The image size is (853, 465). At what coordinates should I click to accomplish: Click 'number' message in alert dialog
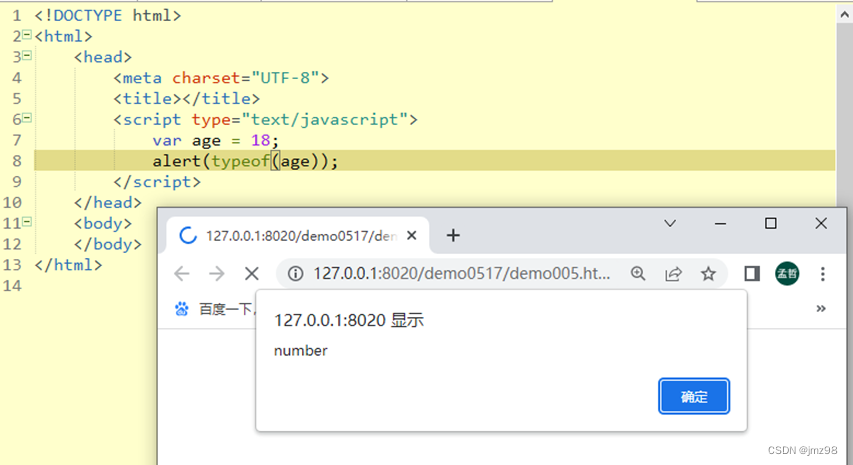(x=300, y=351)
